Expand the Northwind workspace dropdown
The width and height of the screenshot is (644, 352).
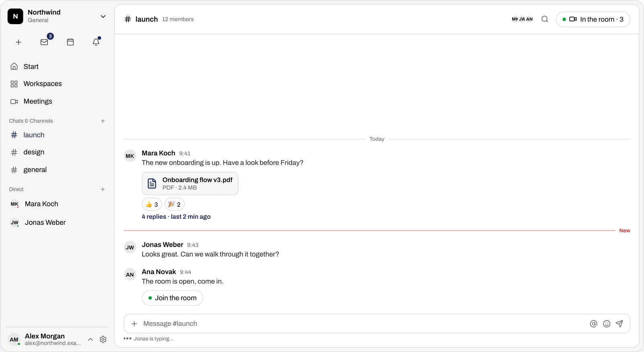pyautogui.click(x=103, y=16)
